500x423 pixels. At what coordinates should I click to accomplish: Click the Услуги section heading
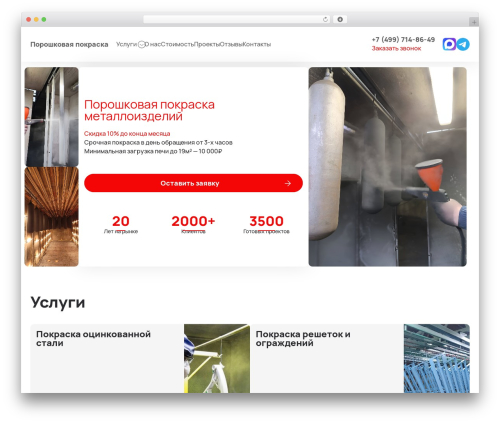click(x=58, y=303)
